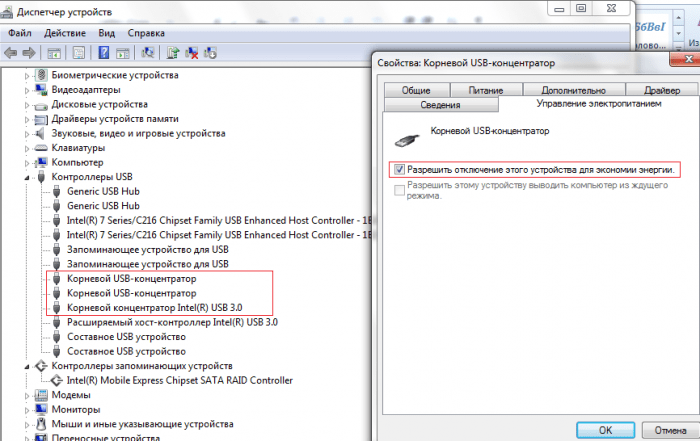Viewport: 700px width, 441px height.
Task: Click the Отмена button
Action: pos(669,429)
